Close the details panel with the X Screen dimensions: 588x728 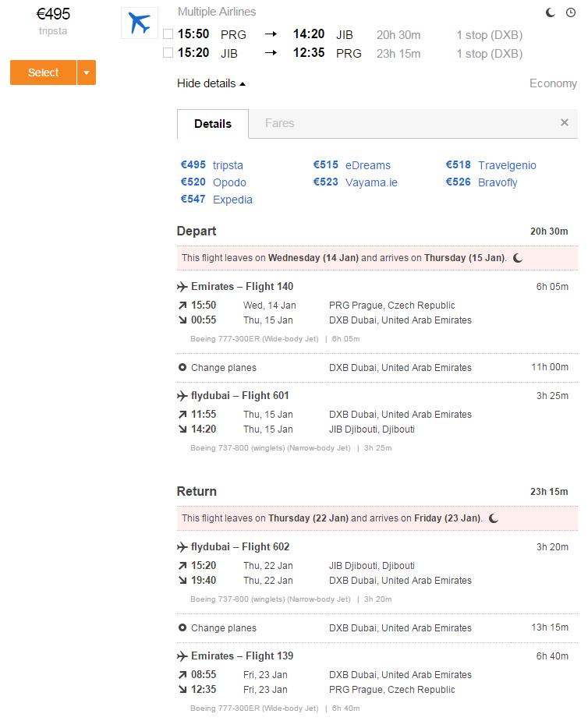click(x=565, y=122)
